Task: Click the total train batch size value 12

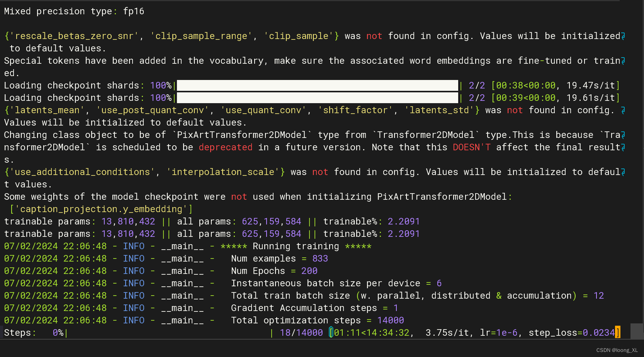Action: (x=599, y=296)
